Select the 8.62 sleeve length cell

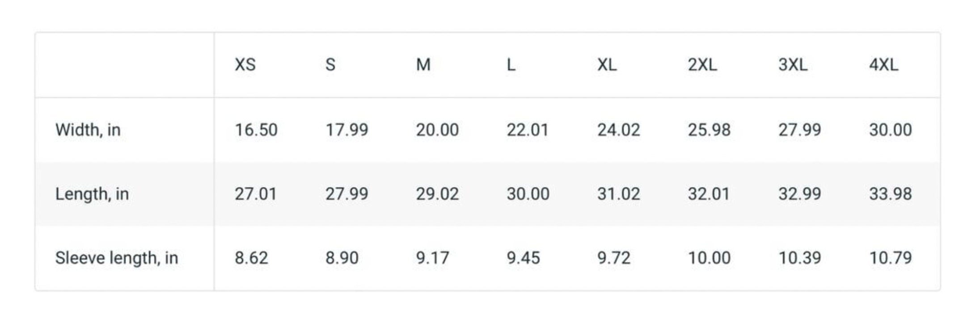251,258
